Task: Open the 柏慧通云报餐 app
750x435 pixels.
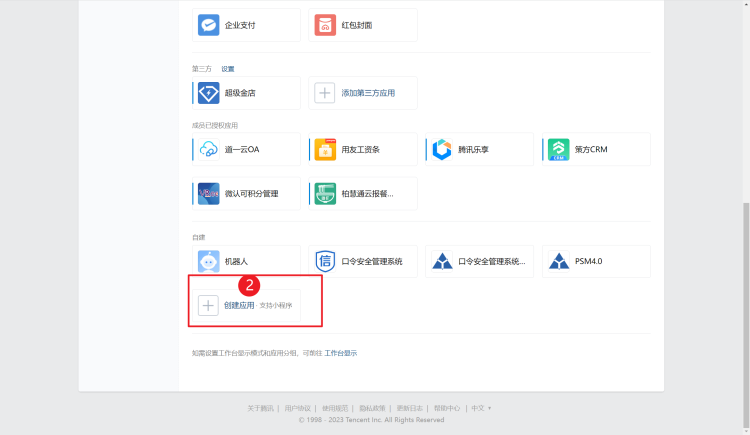Action: click(x=363, y=194)
